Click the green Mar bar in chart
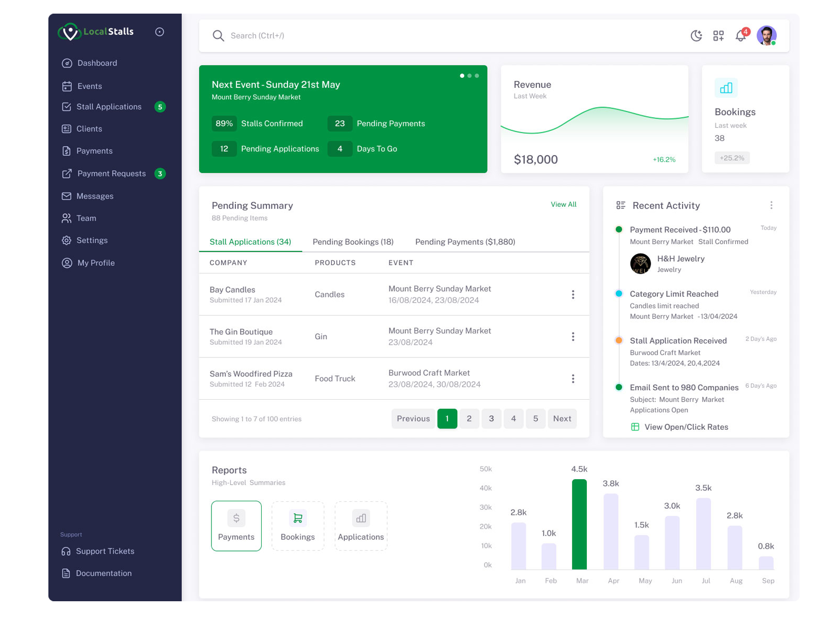 tap(579, 524)
